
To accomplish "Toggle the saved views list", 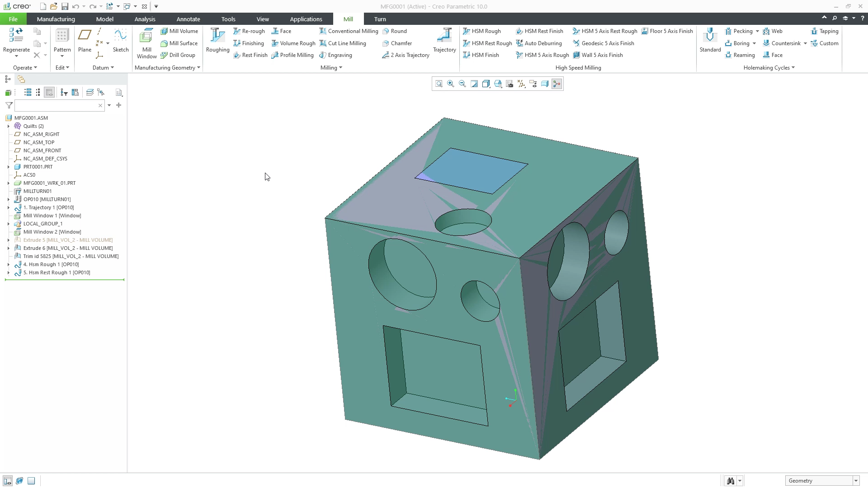I will (x=498, y=84).
